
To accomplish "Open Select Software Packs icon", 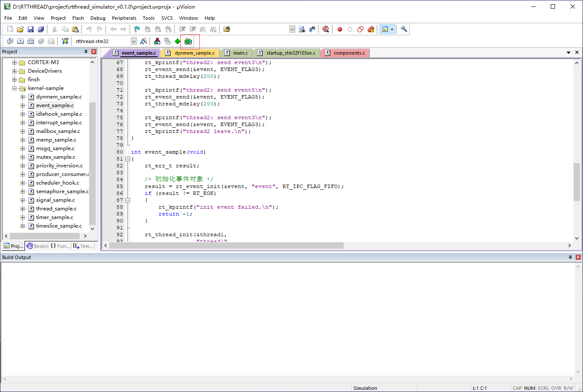I will click(188, 41).
